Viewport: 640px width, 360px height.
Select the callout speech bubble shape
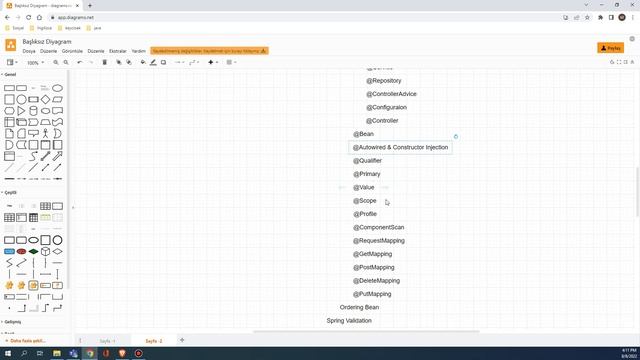(x=33, y=133)
